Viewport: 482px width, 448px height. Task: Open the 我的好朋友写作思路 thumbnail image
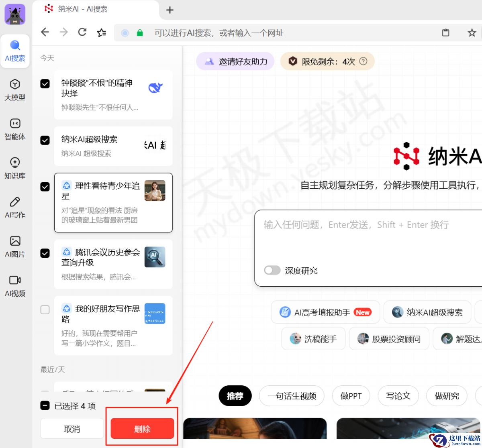tap(155, 314)
